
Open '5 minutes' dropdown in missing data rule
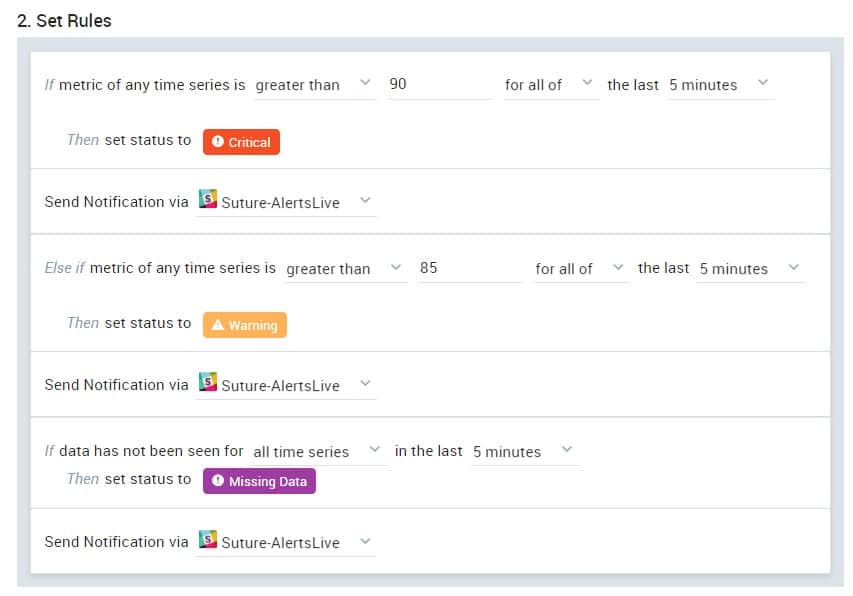524,452
